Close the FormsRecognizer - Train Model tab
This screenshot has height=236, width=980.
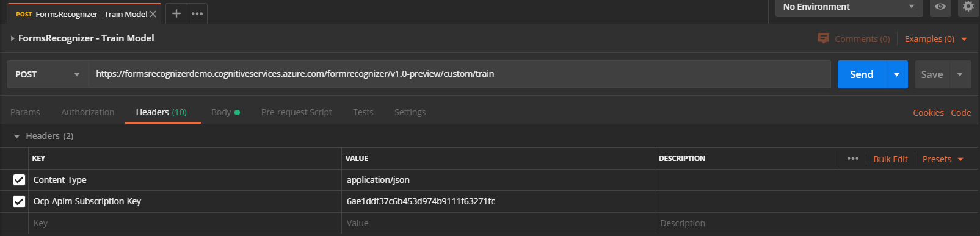[153, 14]
